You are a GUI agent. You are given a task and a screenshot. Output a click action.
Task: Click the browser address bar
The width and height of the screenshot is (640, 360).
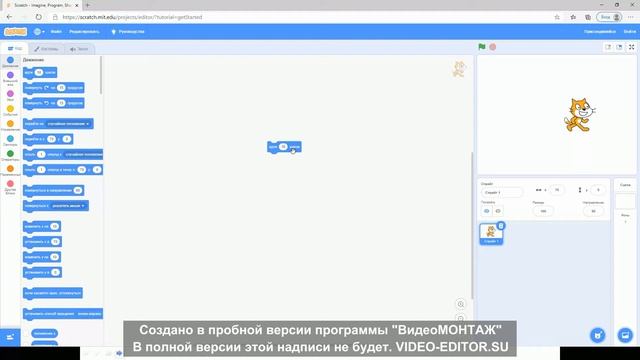tap(302, 17)
